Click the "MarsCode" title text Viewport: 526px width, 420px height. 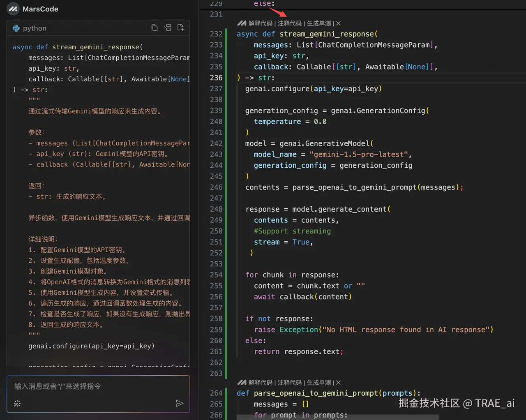40,9
